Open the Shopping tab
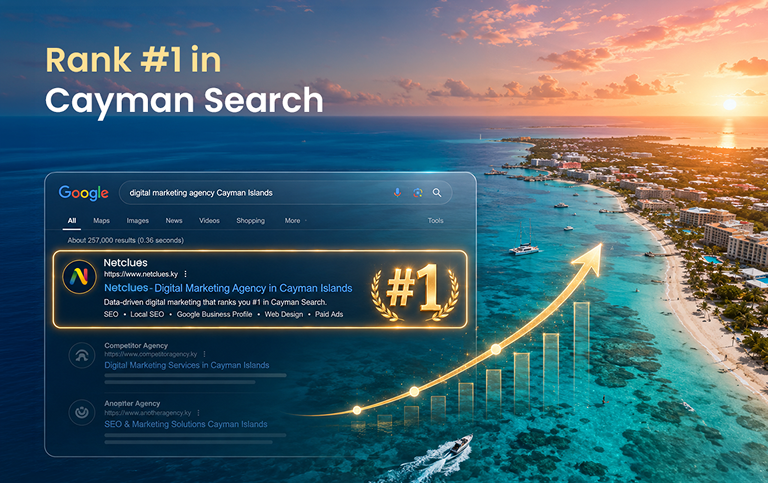Viewport: 768px width, 483px height. tap(250, 220)
